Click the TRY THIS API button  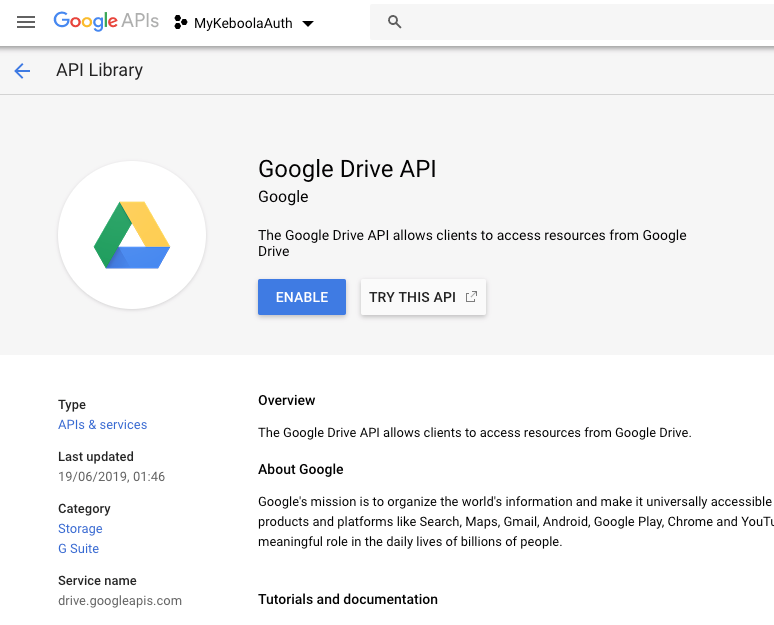pyautogui.click(x=423, y=297)
